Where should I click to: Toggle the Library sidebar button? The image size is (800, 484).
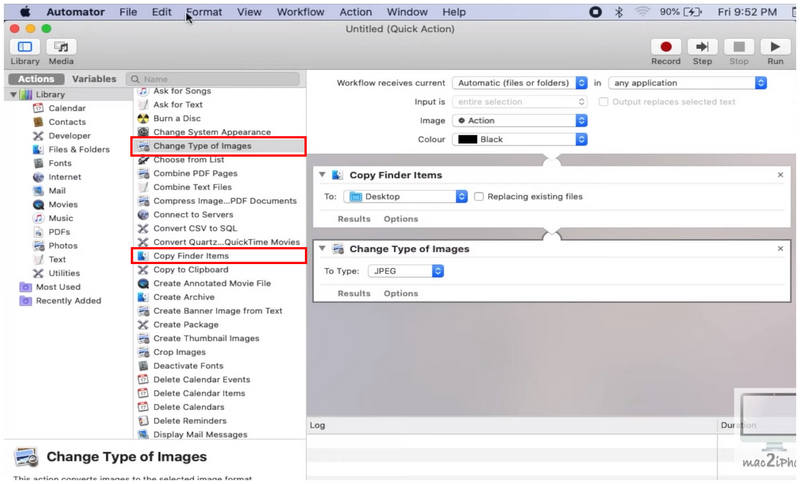click(x=24, y=47)
